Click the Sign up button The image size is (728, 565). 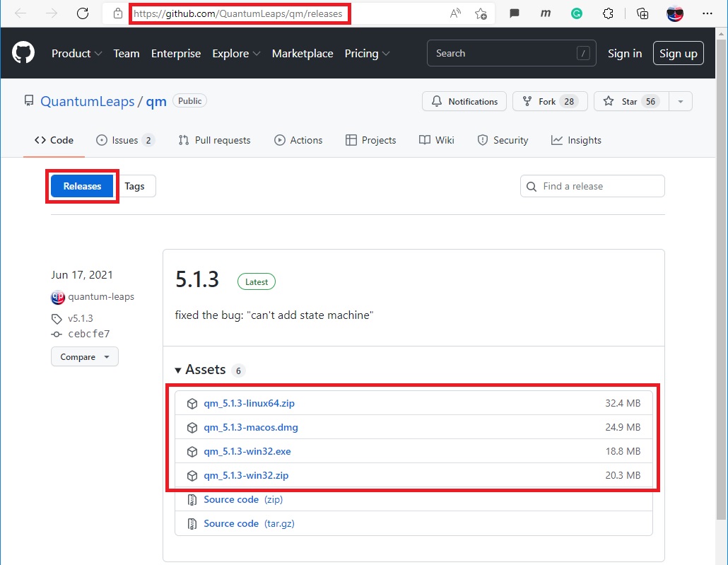click(678, 54)
